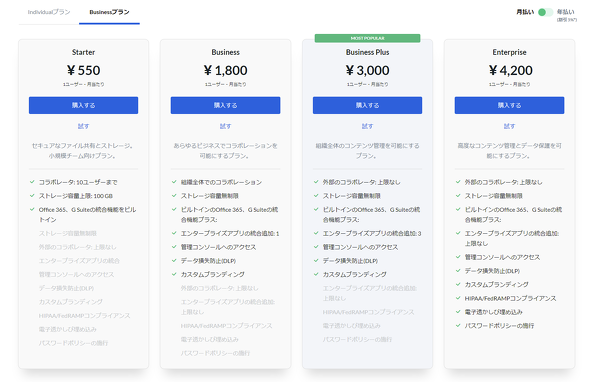The height and width of the screenshot is (382, 590).
Task: Click the MOST POPULAR green badge
Action: point(367,38)
